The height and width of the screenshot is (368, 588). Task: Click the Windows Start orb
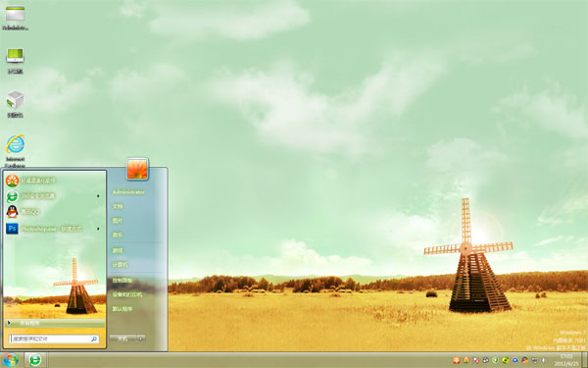tap(11, 360)
